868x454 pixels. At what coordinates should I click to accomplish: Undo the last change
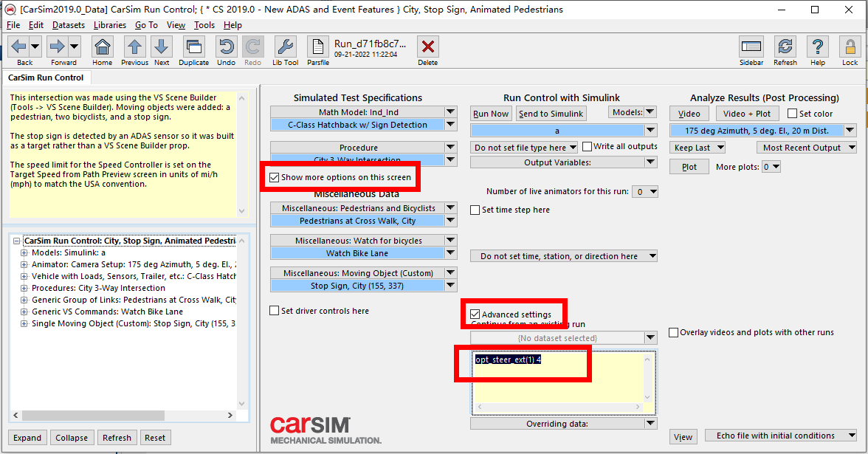click(x=226, y=47)
